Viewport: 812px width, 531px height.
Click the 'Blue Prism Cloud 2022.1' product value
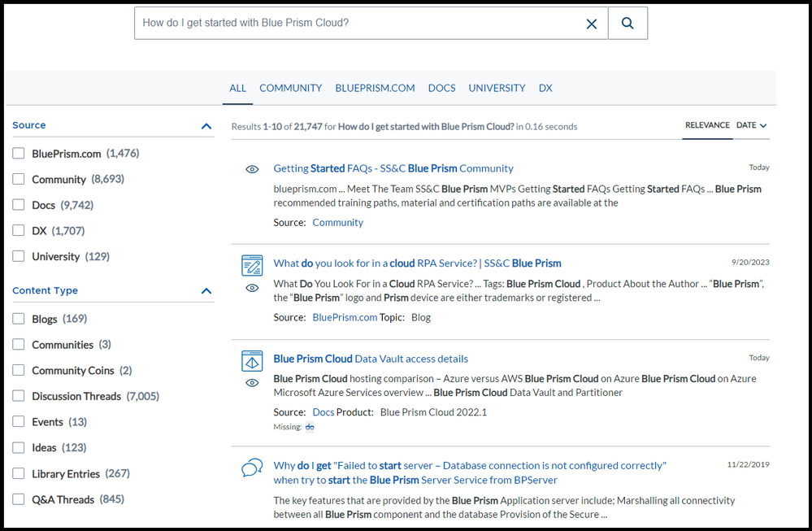pos(433,412)
